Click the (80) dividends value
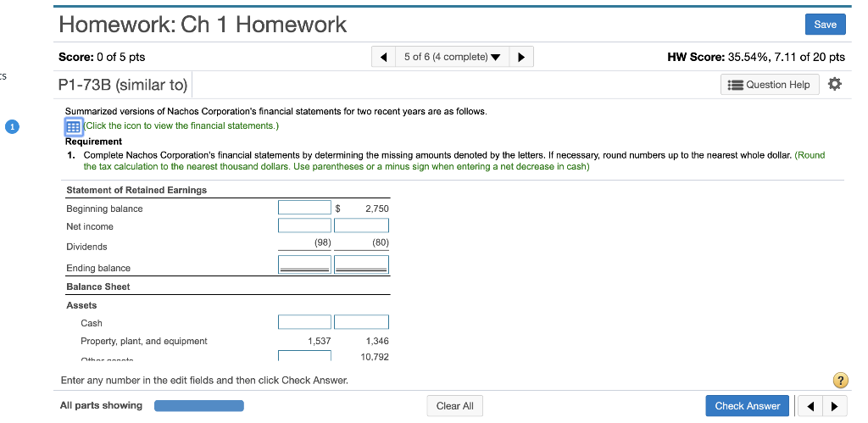 point(381,242)
